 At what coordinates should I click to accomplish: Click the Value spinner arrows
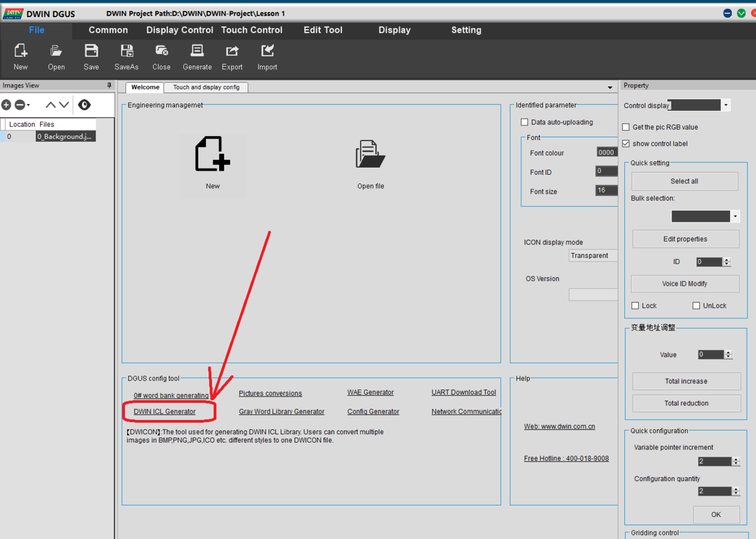point(728,354)
